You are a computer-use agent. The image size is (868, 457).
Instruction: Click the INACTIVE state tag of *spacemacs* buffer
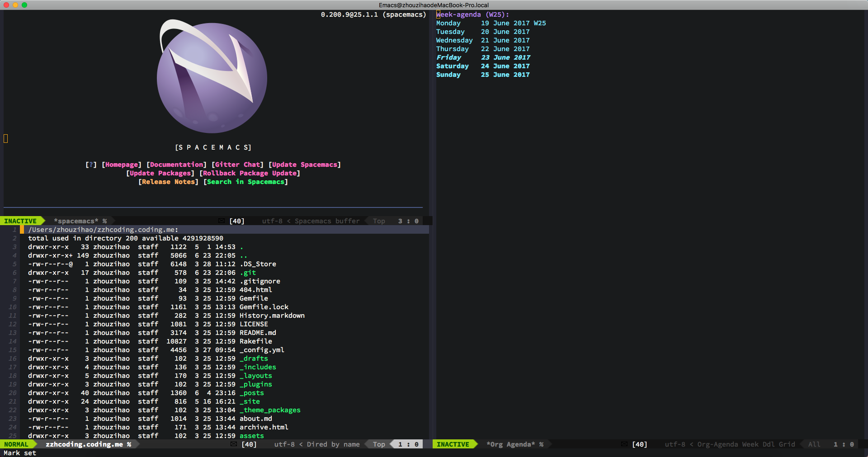pyautogui.click(x=20, y=221)
